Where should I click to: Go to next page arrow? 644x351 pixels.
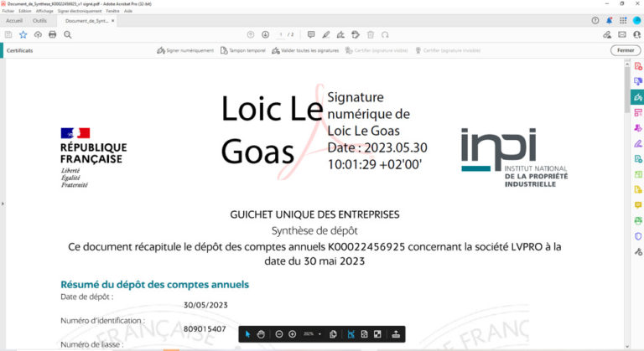(265, 34)
